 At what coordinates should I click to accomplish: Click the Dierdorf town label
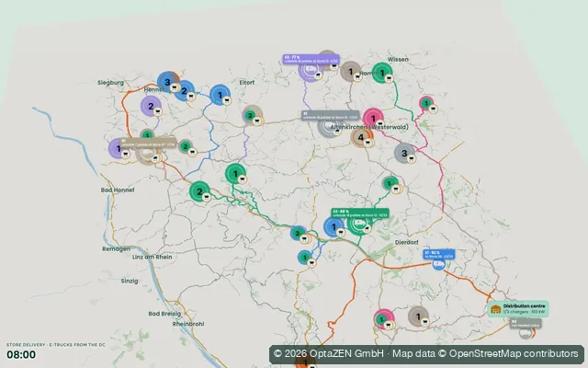tap(406, 243)
